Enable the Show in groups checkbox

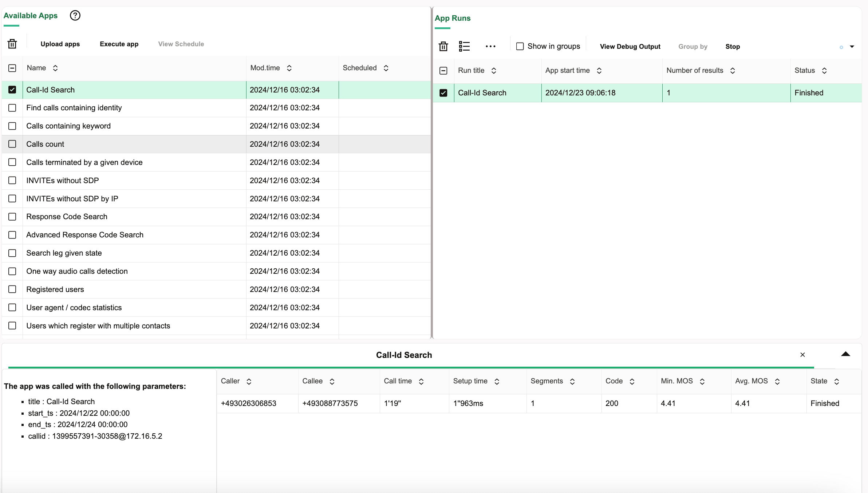click(x=520, y=47)
